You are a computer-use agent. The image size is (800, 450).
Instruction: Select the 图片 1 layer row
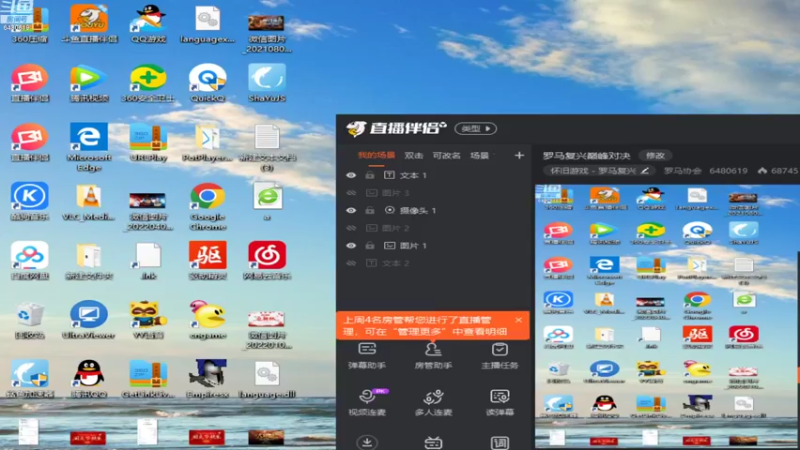point(433,245)
